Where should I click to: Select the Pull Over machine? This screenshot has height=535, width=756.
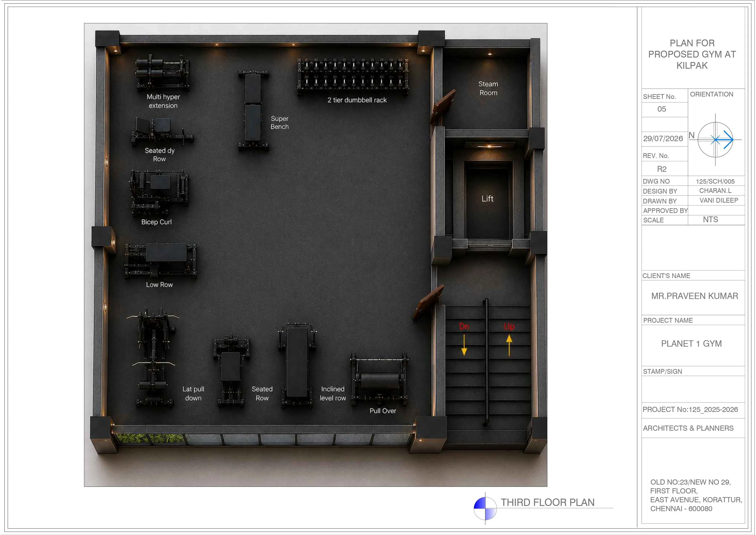(379, 379)
